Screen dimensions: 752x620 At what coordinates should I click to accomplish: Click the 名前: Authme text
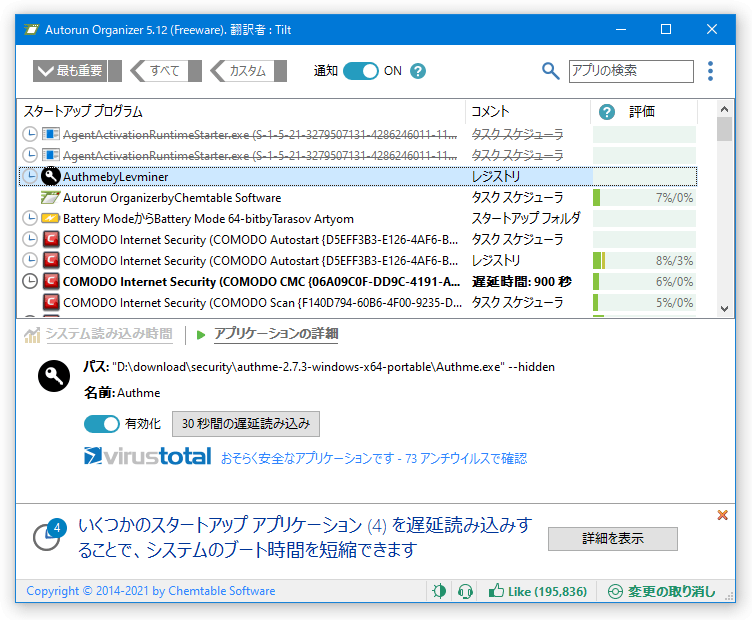click(122, 393)
